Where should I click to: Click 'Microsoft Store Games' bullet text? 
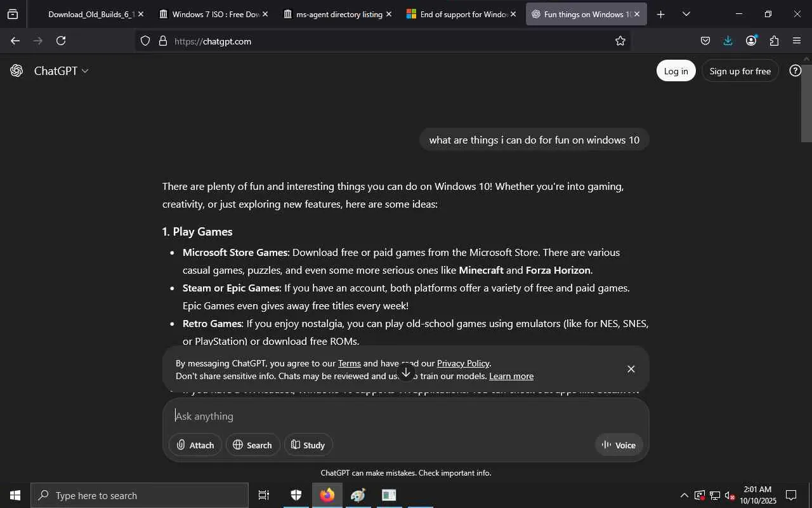[235, 252]
